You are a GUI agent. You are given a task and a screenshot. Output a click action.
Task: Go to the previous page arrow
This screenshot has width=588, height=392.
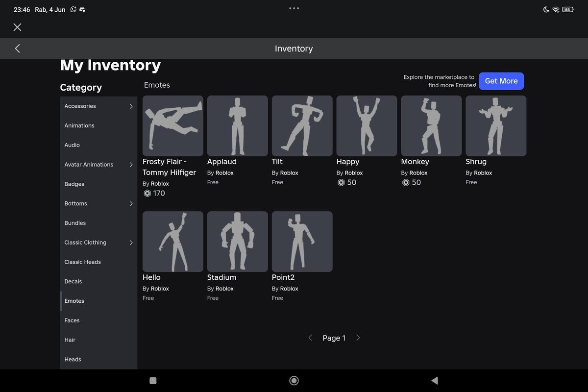(310, 338)
